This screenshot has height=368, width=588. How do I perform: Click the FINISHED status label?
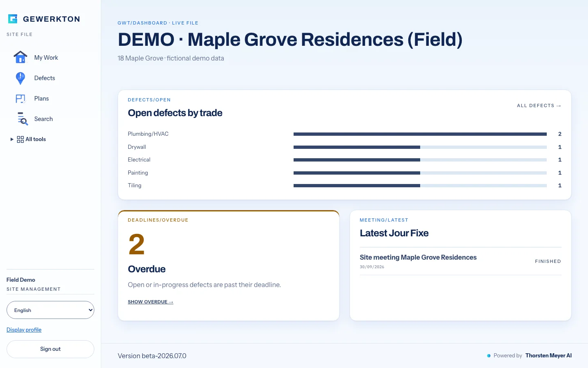coord(548,261)
